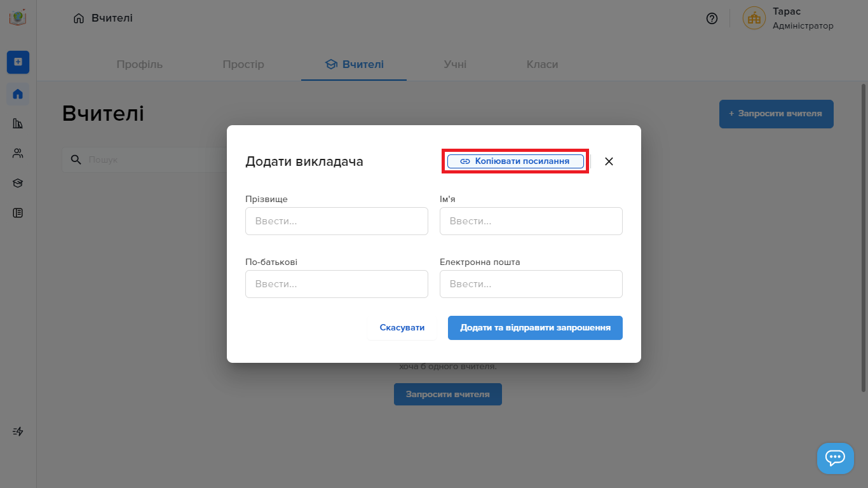This screenshot has width=868, height=488.
Task: Select the people icon in left sidebar
Action: coord(18,153)
